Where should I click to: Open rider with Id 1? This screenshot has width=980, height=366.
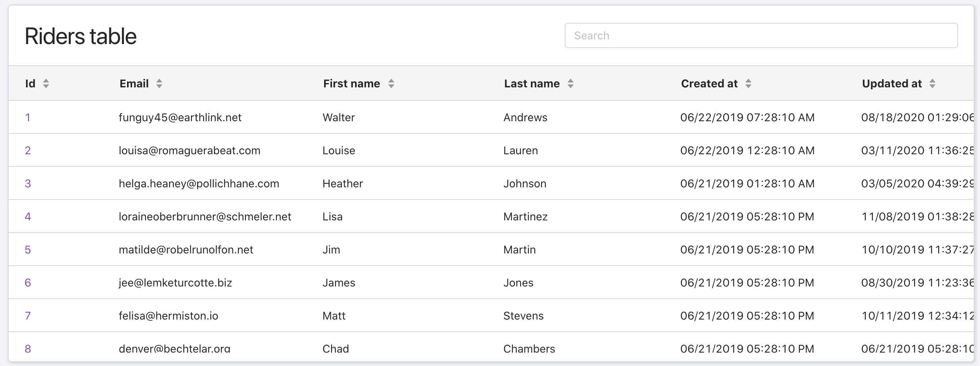[28, 117]
